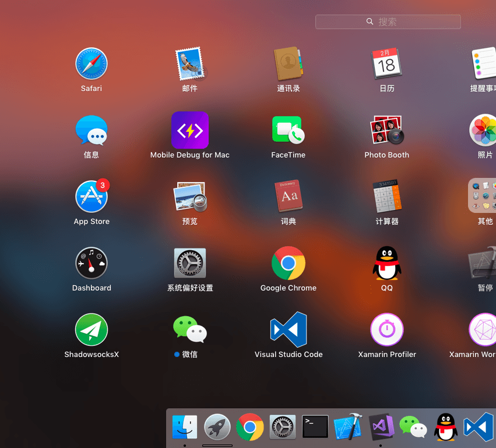Open Xcode from the Dock
Viewport: 496px width, 448px height.
348,427
